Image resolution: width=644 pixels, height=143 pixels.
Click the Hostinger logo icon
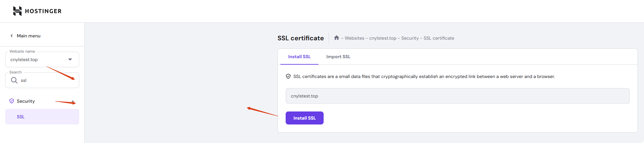(17, 11)
